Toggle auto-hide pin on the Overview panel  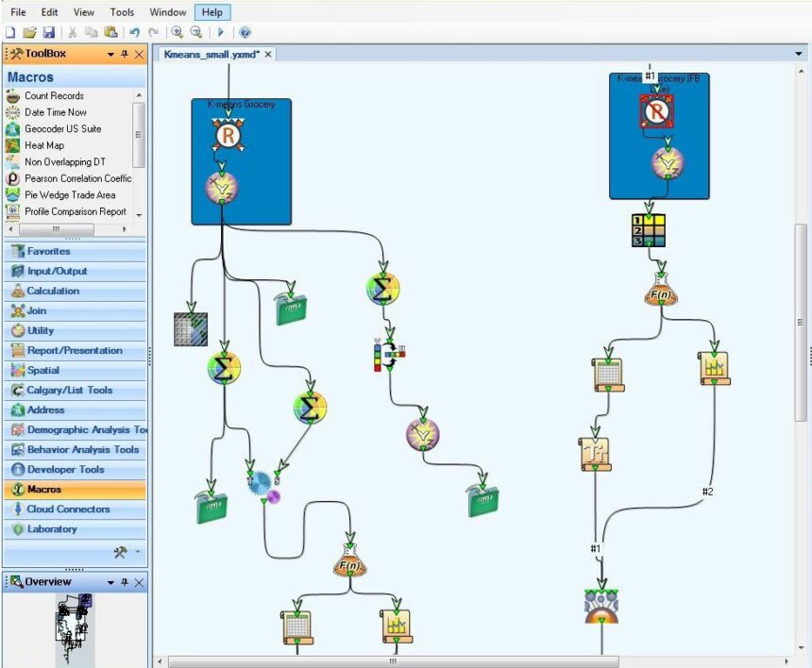126,582
